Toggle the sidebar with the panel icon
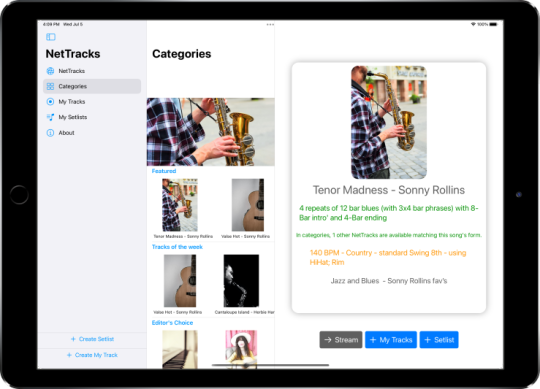Image resolution: width=540 pixels, height=389 pixels. [51, 37]
